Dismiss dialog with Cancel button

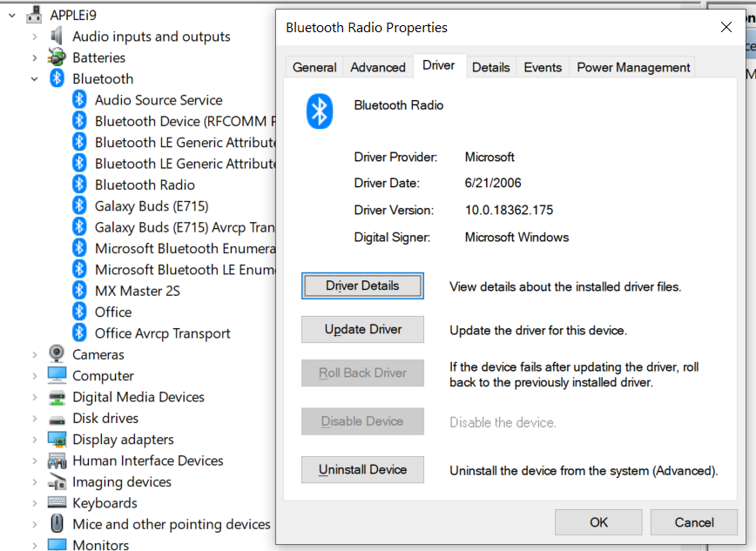694,522
